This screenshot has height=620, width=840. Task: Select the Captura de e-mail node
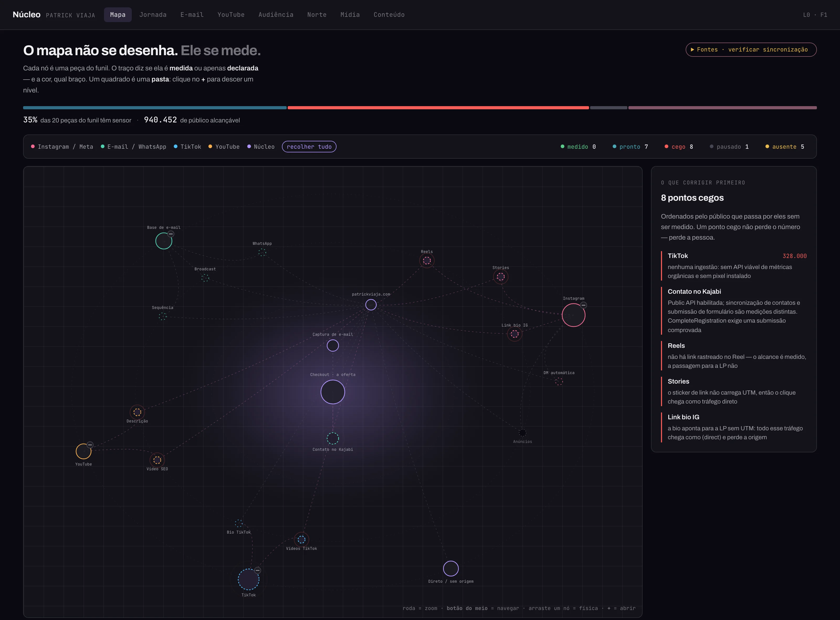pyautogui.click(x=333, y=345)
